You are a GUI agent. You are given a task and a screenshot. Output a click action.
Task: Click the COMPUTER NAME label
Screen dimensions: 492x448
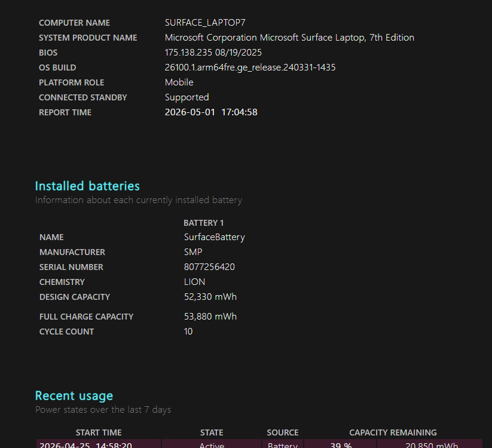pyautogui.click(x=74, y=23)
